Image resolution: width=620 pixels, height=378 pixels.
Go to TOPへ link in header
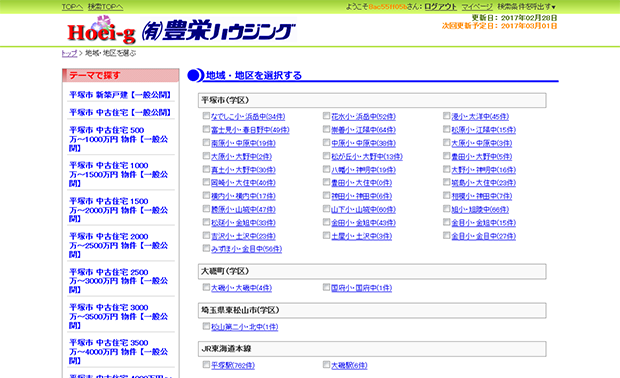(72, 7)
